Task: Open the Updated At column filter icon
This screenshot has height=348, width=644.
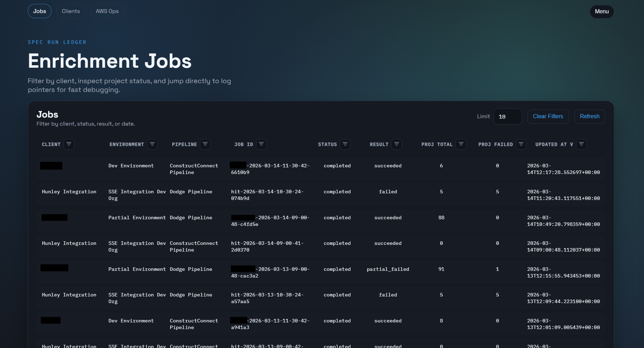Action: (581, 144)
